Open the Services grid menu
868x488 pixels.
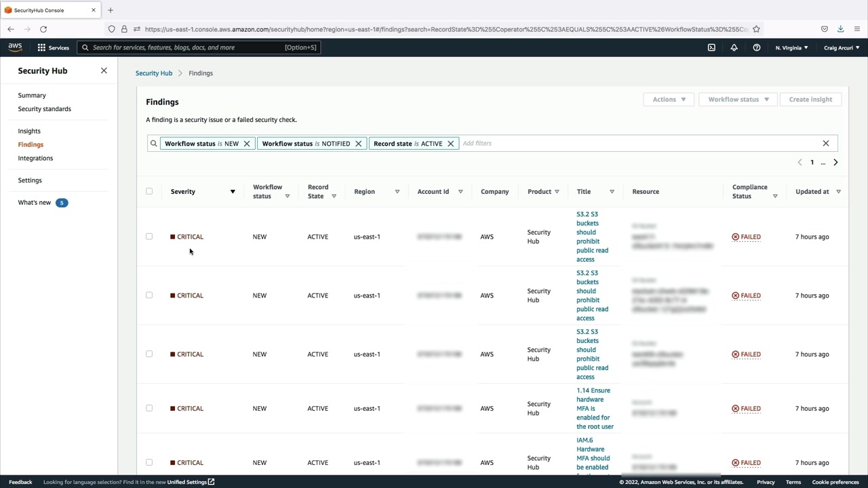[53, 47]
